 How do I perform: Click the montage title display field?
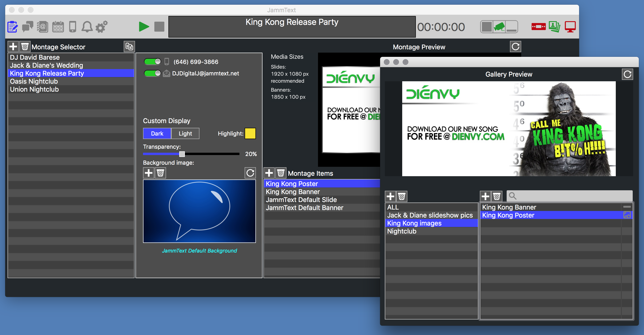292,27
